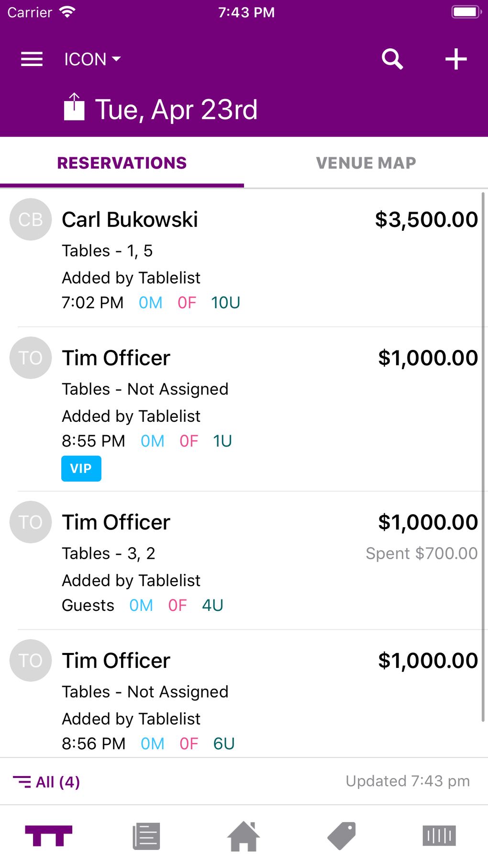Tap the VIP tag on Tim Officer
Screen dimensions: 488x868
[x=81, y=469]
